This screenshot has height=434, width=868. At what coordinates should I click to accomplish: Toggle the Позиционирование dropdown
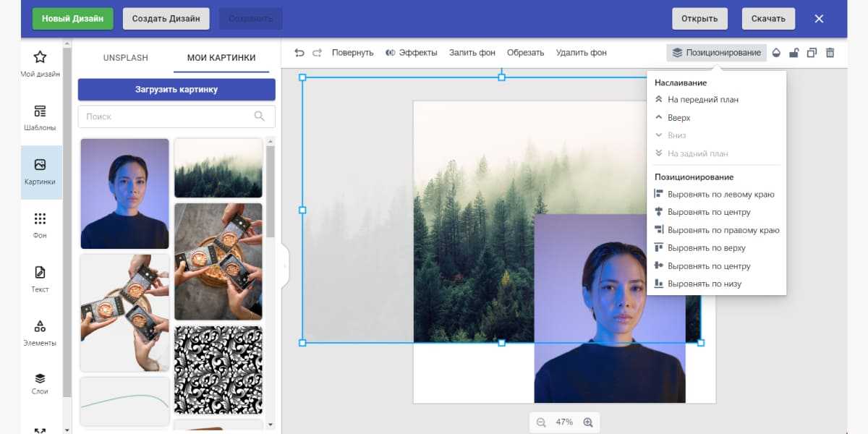[717, 53]
